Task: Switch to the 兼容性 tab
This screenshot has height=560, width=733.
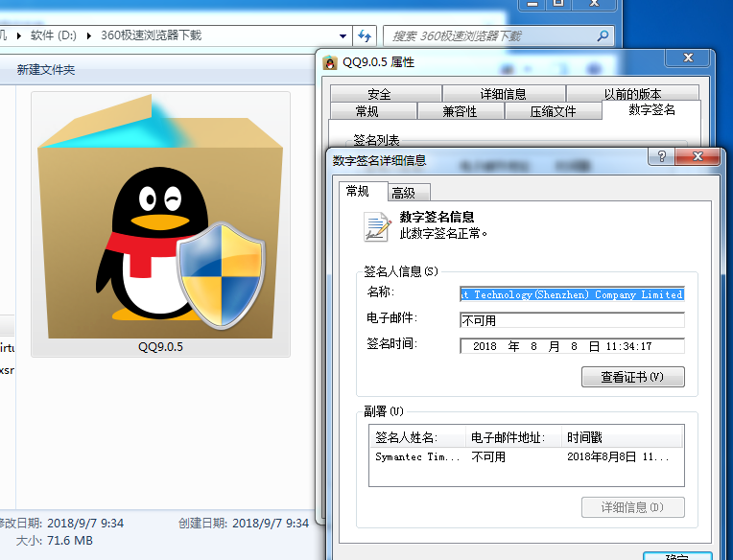Action: click(x=460, y=111)
